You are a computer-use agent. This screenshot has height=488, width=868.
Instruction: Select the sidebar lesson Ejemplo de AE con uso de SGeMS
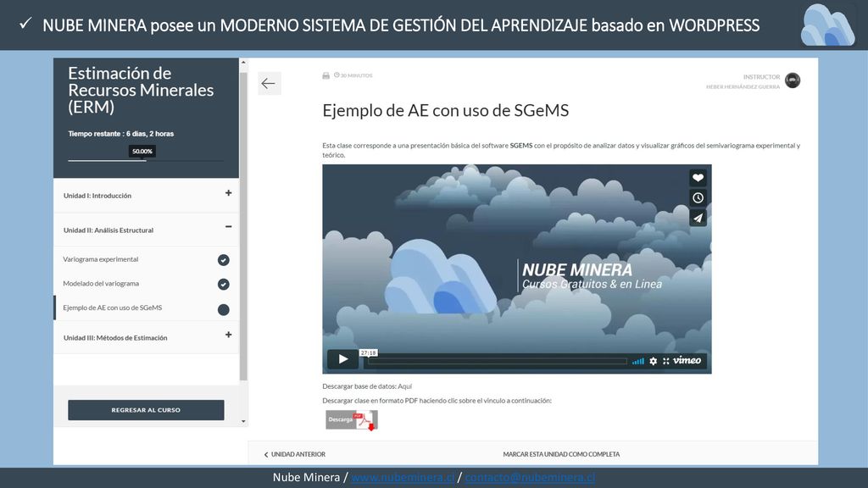(113, 308)
